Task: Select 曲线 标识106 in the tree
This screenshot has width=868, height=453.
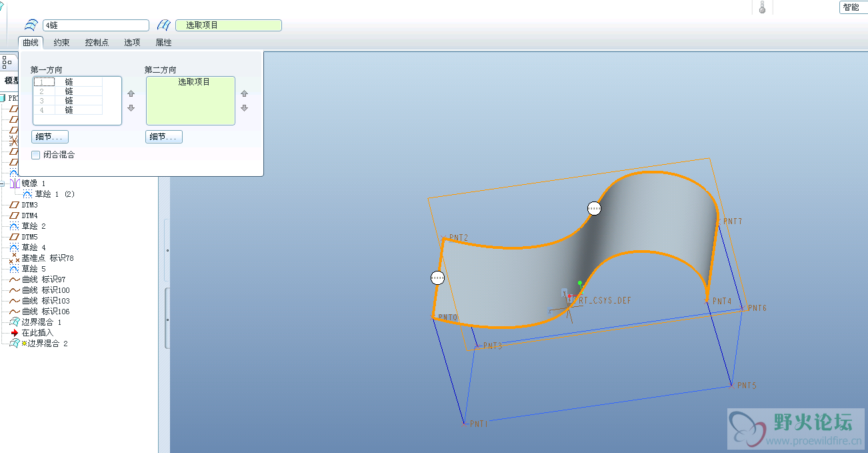Action: [45, 312]
